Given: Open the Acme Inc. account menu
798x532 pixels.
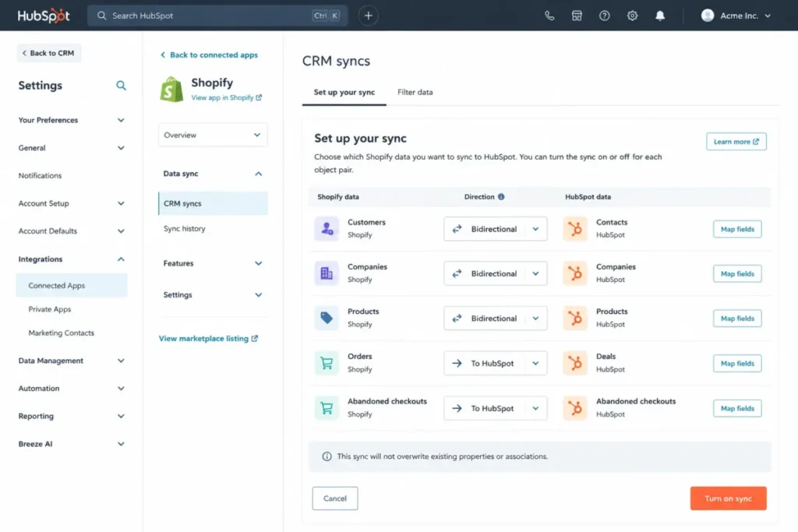Looking at the screenshot, I should [x=736, y=16].
